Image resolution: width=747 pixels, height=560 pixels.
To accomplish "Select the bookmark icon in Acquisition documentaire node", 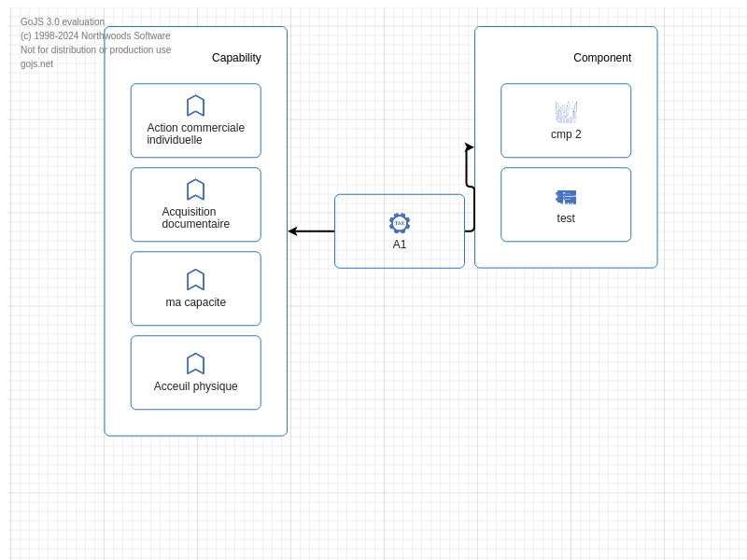I will point(195,189).
